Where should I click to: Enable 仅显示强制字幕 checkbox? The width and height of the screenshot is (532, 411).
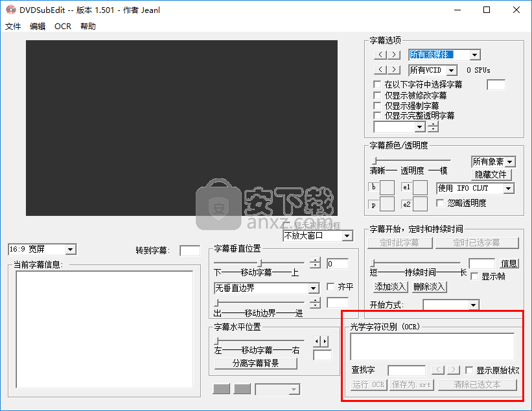(x=377, y=106)
